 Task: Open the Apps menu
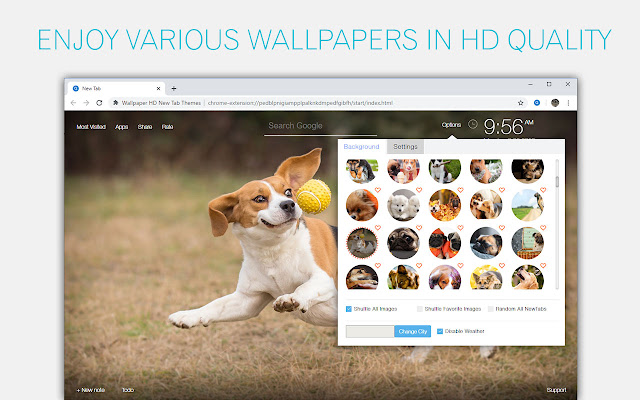pyautogui.click(x=121, y=127)
